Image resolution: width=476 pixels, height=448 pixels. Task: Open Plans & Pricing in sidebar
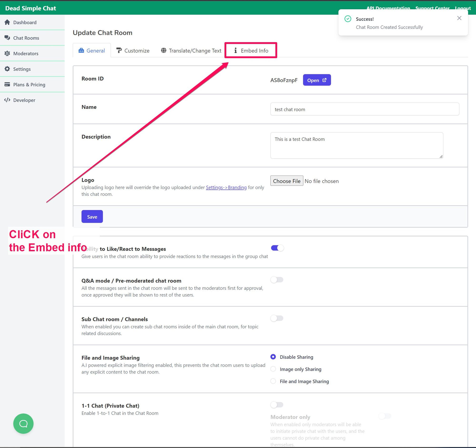tap(32, 85)
